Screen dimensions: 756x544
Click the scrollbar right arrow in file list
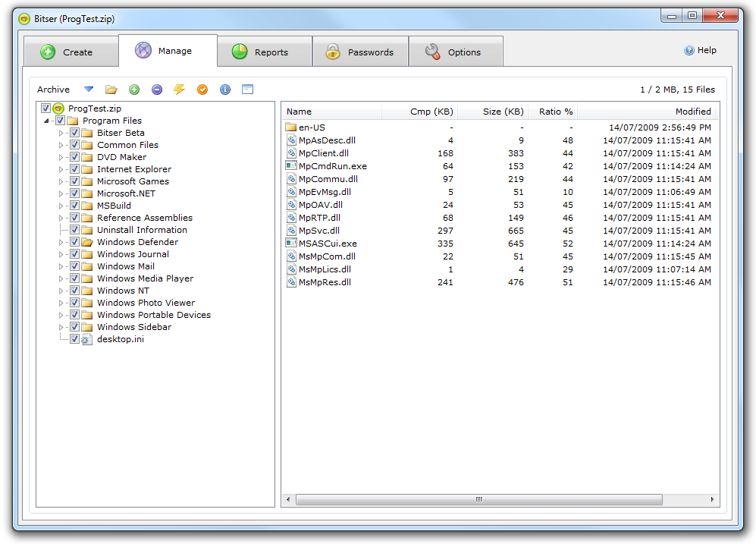point(712,499)
